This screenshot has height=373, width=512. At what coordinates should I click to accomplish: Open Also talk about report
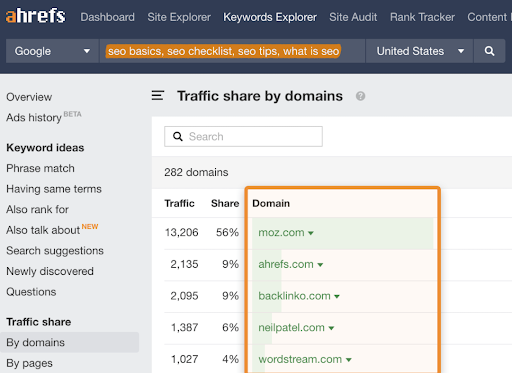tap(43, 230)
